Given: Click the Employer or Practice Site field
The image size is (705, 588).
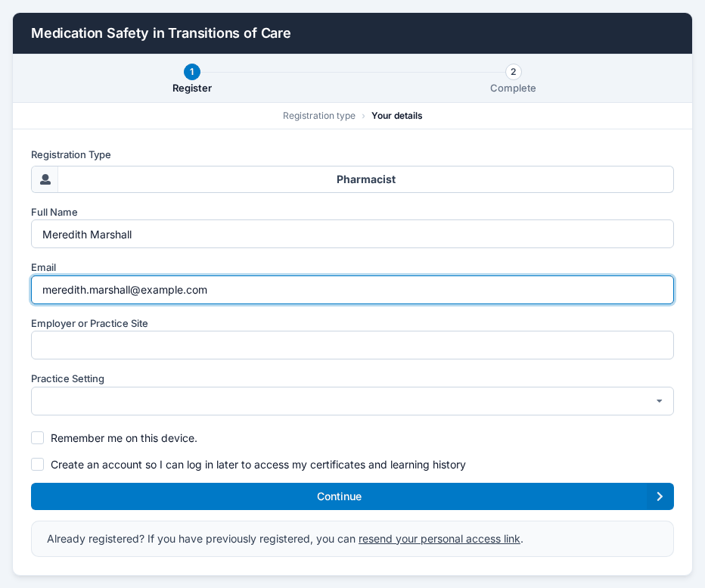Looking at the screenshot, I should point(352,345).
